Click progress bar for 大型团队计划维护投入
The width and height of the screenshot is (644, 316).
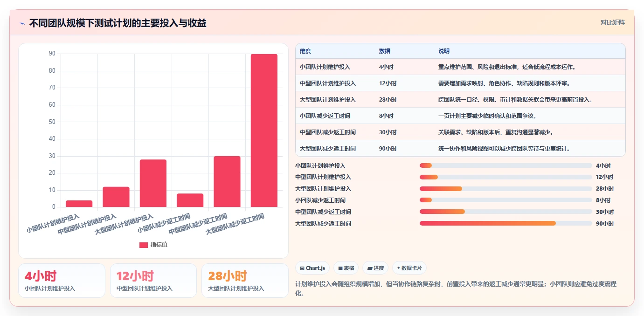point(506,189)
